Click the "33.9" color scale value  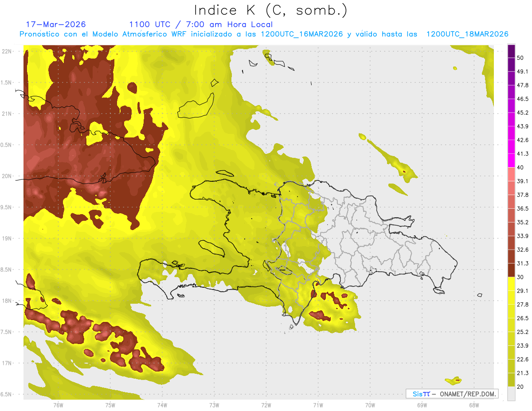point(523,236)
